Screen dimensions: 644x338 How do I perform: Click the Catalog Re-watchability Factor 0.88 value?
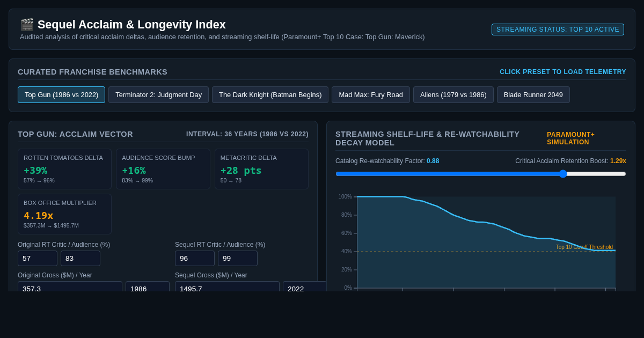coord(433,161)
